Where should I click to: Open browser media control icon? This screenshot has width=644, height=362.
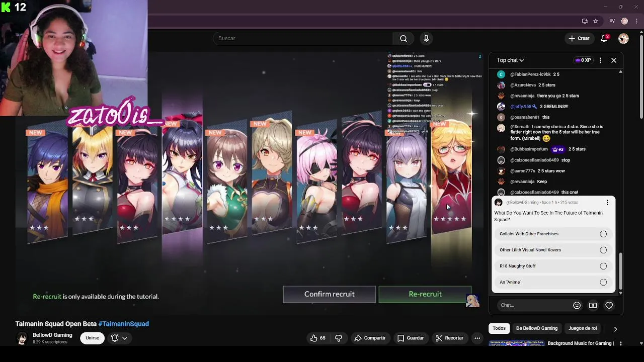[612, 21]
